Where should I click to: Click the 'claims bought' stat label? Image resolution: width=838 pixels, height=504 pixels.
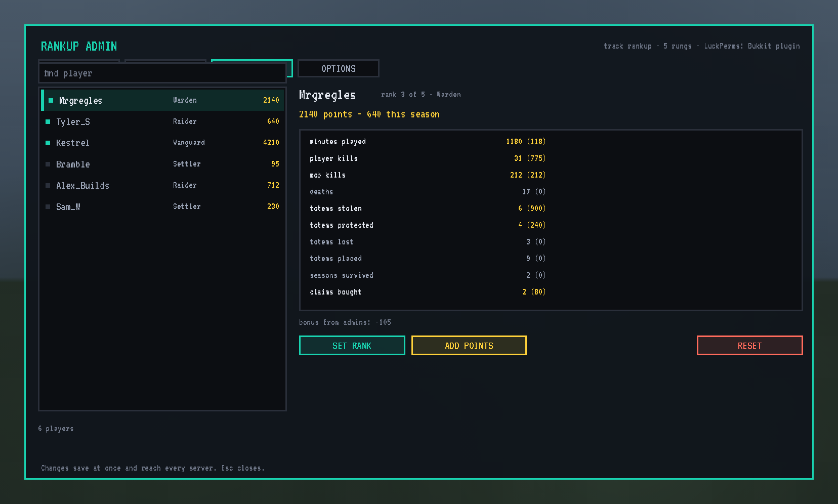pyautogui.click(x=336, y=292)
